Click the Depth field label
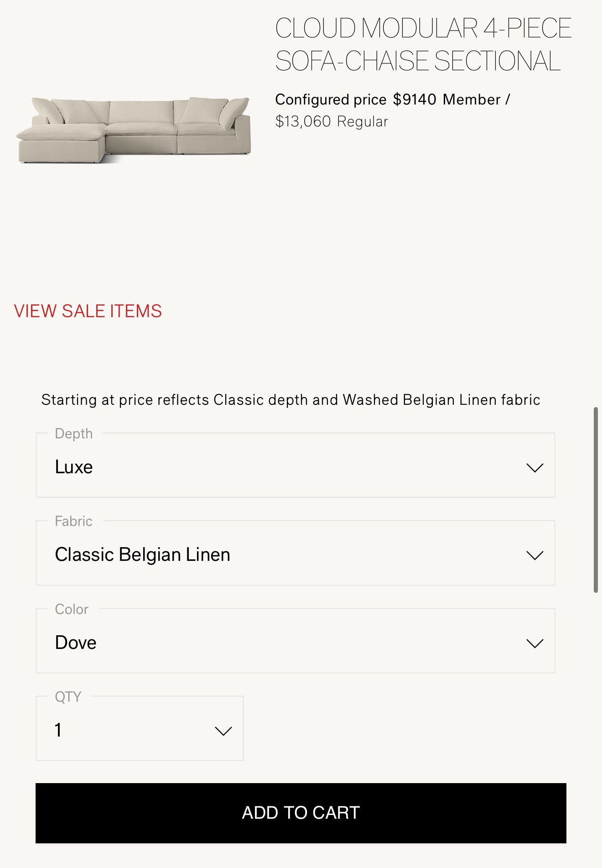Screen dimensions: 602x868 [x=74, y=434]
